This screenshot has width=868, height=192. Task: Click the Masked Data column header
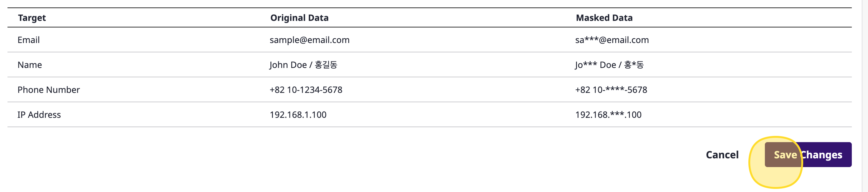click(604, 18)
